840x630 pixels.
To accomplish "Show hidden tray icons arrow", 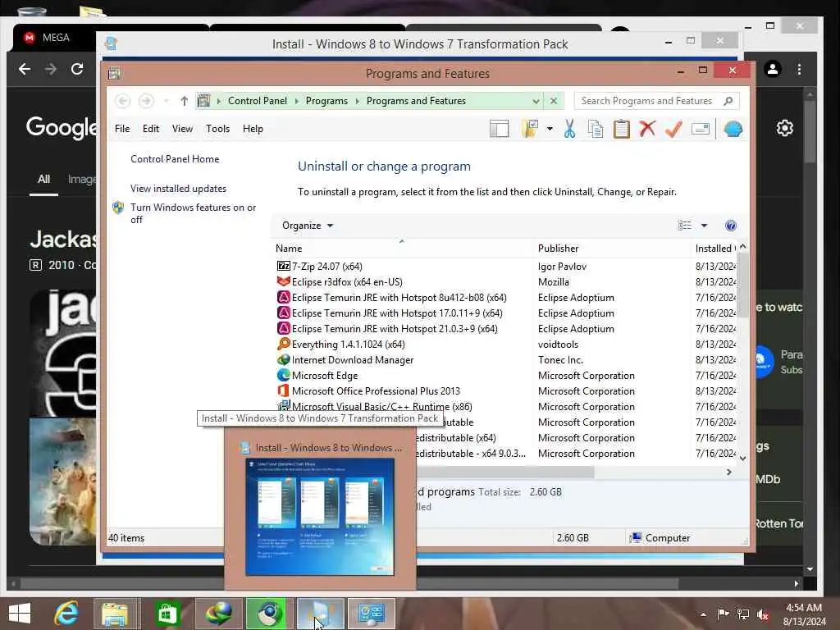I will [703, 614].
